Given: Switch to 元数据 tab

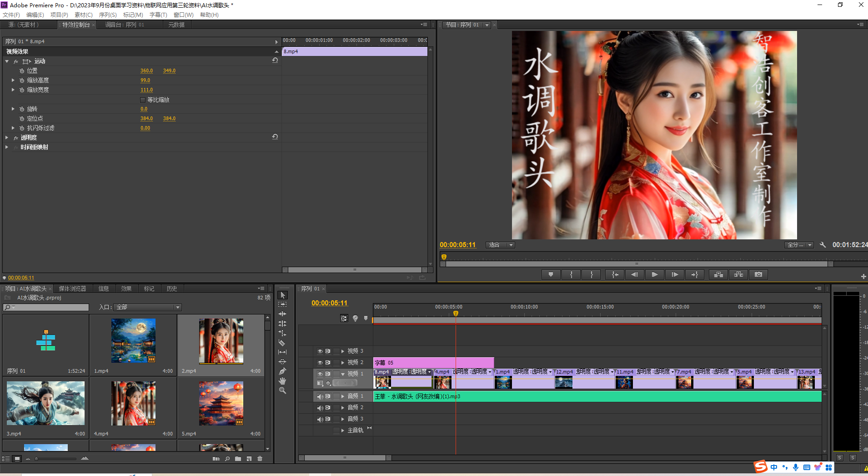Looking at the screenshot, I should click(176, 25).
